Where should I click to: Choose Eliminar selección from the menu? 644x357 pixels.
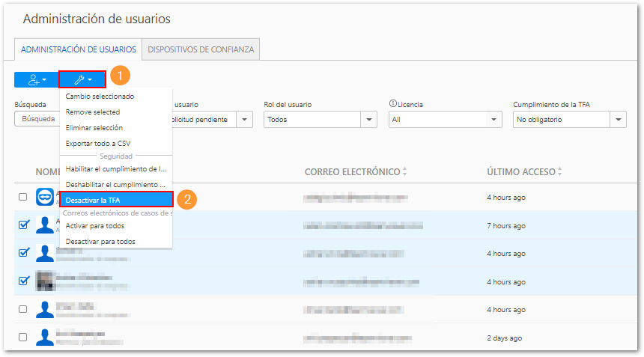pyautogui.click(x=116, y=128)
